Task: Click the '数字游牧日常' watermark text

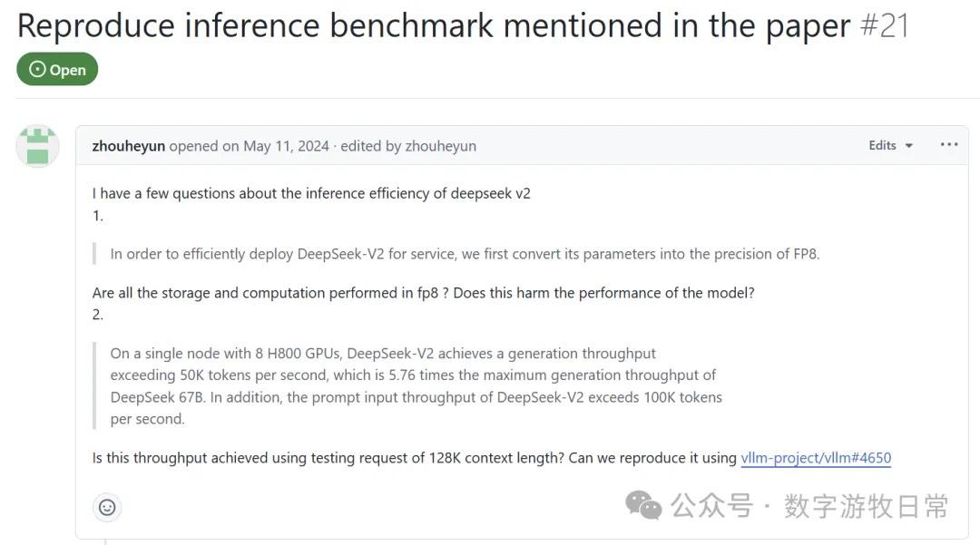Action: 866,505
